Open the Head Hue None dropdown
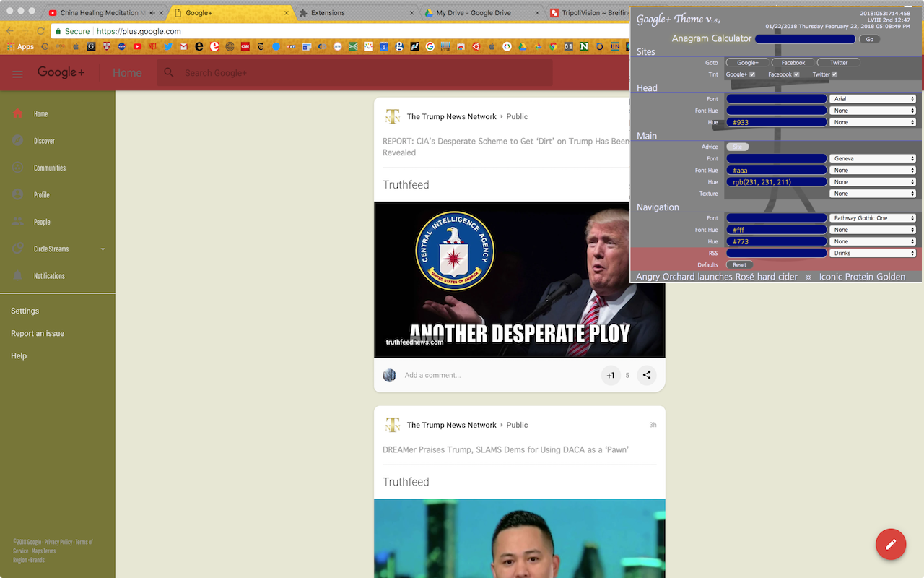This screenshot has width=924, height=578. tap(873, 123)
